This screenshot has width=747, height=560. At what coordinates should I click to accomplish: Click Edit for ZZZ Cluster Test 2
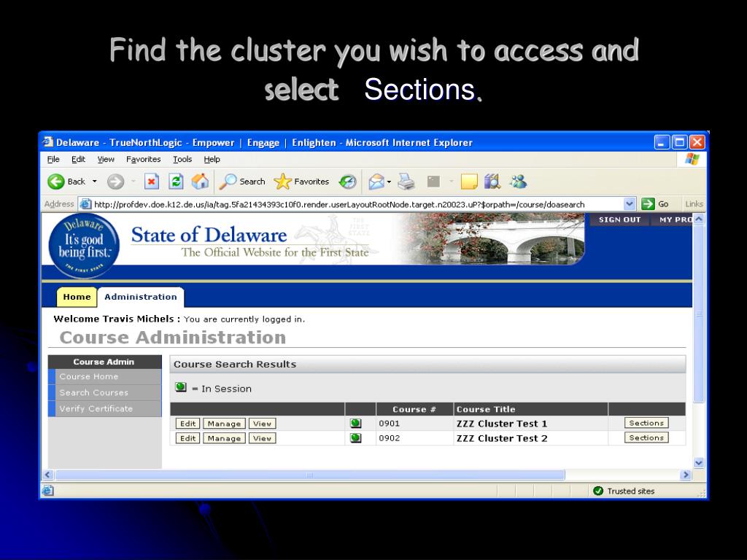tap(187, 438)
